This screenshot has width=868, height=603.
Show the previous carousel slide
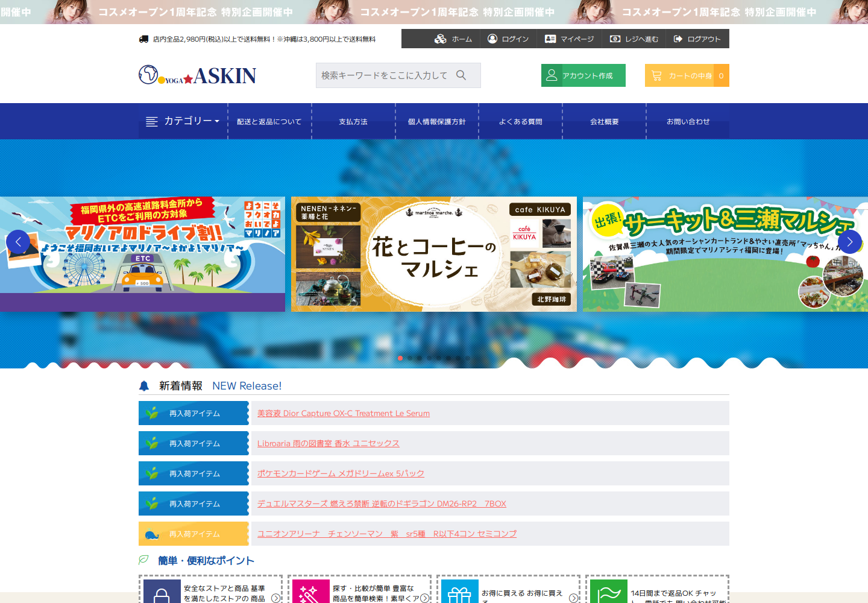[x=18, y=242]
